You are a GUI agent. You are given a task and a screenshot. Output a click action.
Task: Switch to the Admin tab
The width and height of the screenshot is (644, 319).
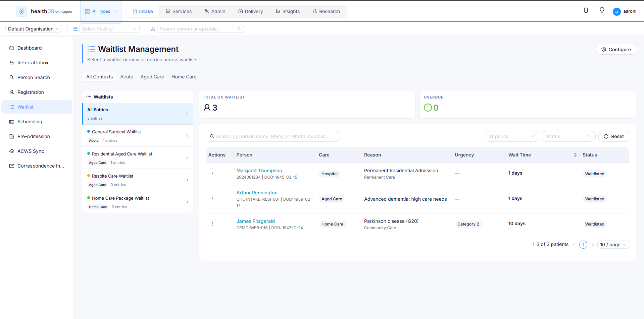[215, 11]
